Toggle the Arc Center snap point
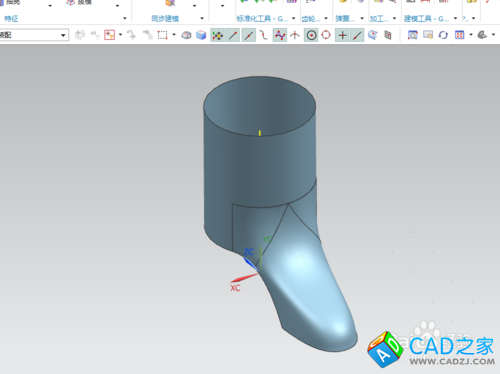Screen dimensions: 500x374 [x=312, y=35]
